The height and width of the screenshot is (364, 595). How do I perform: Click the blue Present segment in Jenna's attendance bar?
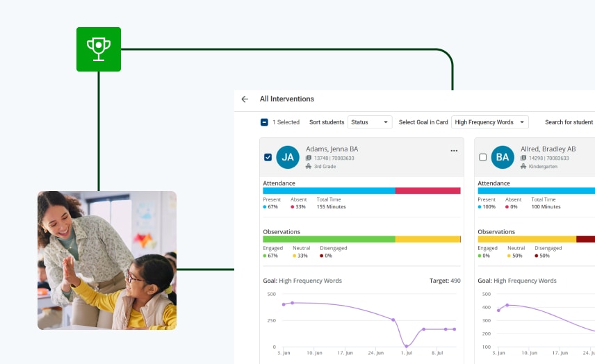tap(329, 191)
